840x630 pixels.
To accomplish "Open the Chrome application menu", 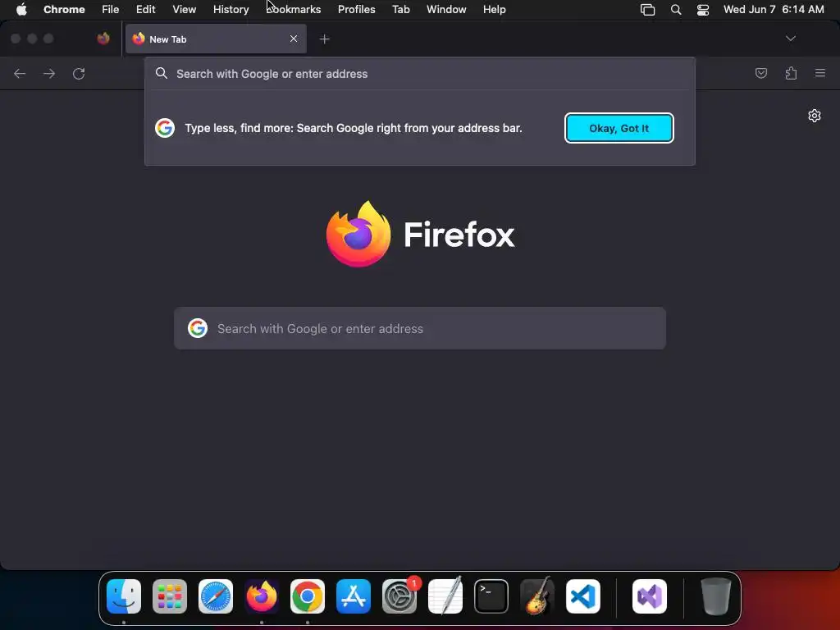I will (64, 10).
